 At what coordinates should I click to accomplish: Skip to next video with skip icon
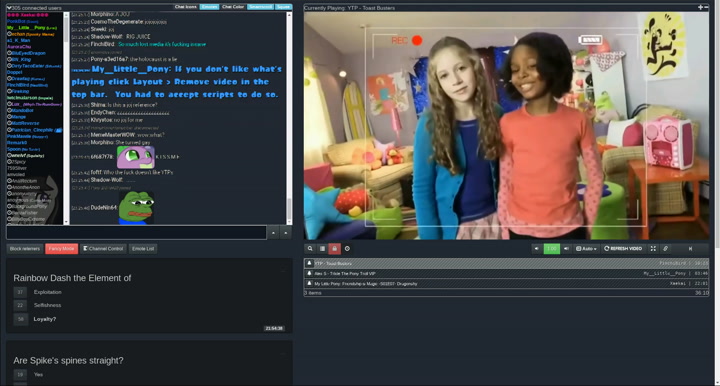[690, 249]
